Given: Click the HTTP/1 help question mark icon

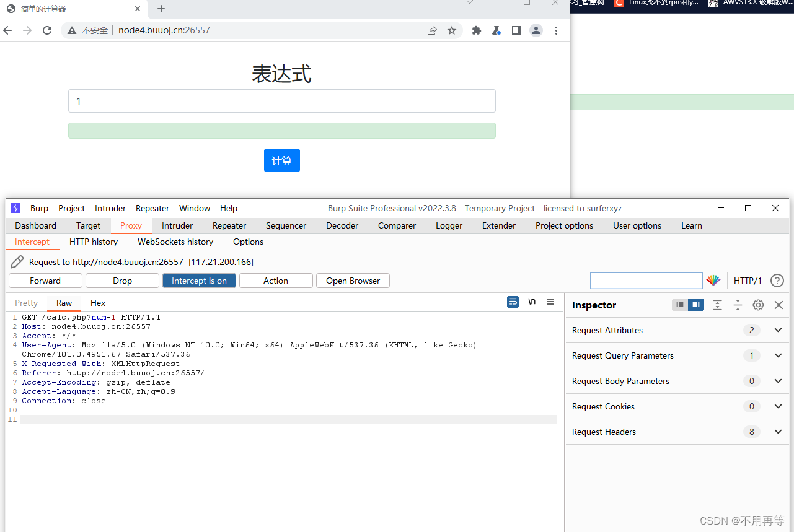Looking at the screenshot, I should point(777,280).
